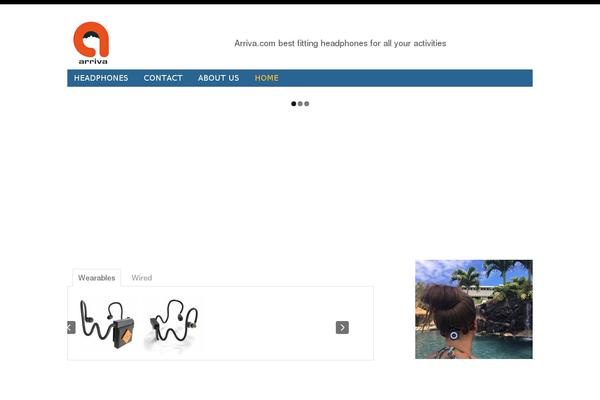The image size is (600, 400).
Task: Click the Arriva orange logo
Action: point(91,43)
